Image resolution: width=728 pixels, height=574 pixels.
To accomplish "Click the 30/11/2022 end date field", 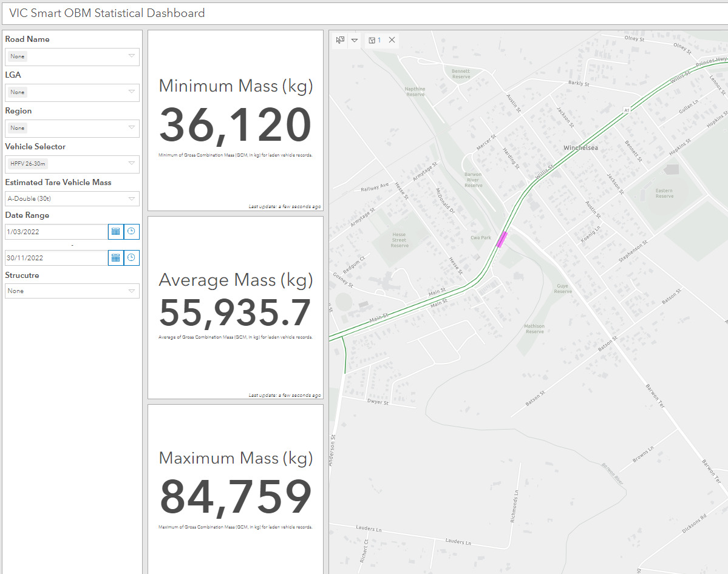I will tap(56, 258).
